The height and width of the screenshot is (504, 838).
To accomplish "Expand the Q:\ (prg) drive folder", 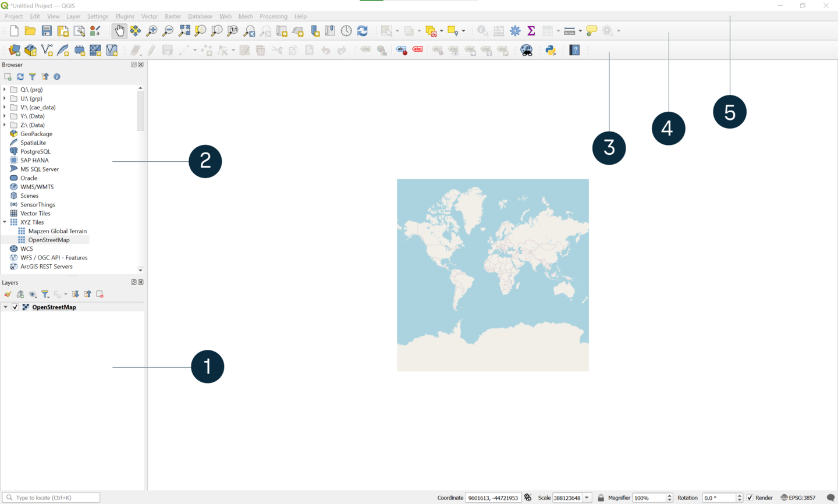I will click(x=5, y=90).
